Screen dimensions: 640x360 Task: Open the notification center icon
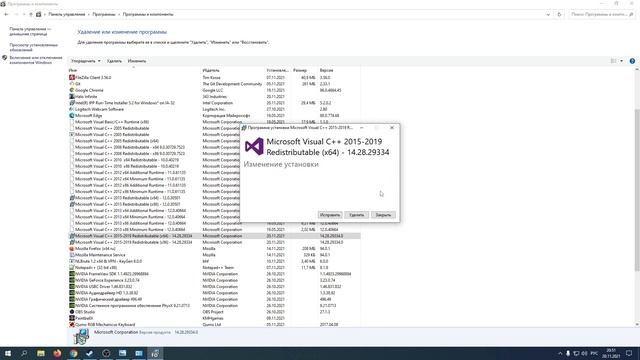pos(629,353)
